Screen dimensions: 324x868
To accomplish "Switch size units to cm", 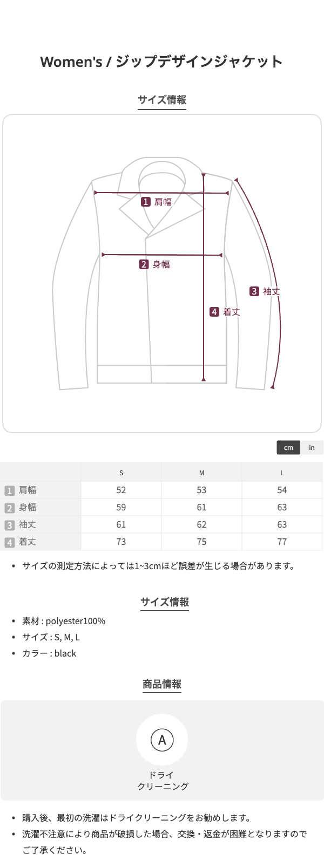I will click(x=288, y=448).
